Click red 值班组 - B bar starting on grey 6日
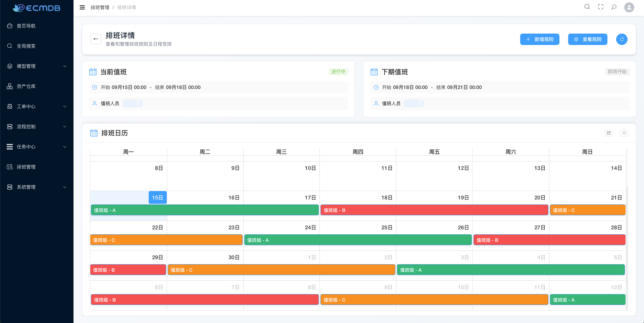 tap(205, 299)
